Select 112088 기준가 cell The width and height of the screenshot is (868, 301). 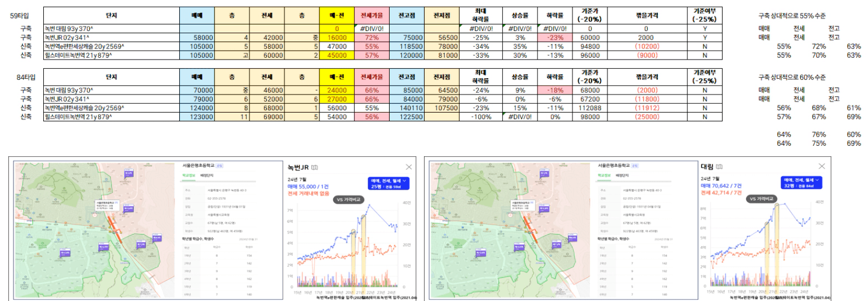pyautogui.click(x=590, y=108)
